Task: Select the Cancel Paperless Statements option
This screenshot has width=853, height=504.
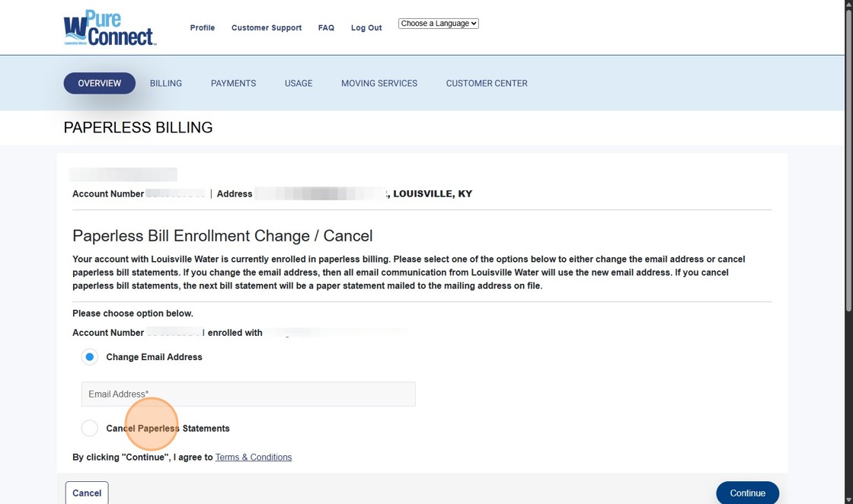Action: [90, 429]
